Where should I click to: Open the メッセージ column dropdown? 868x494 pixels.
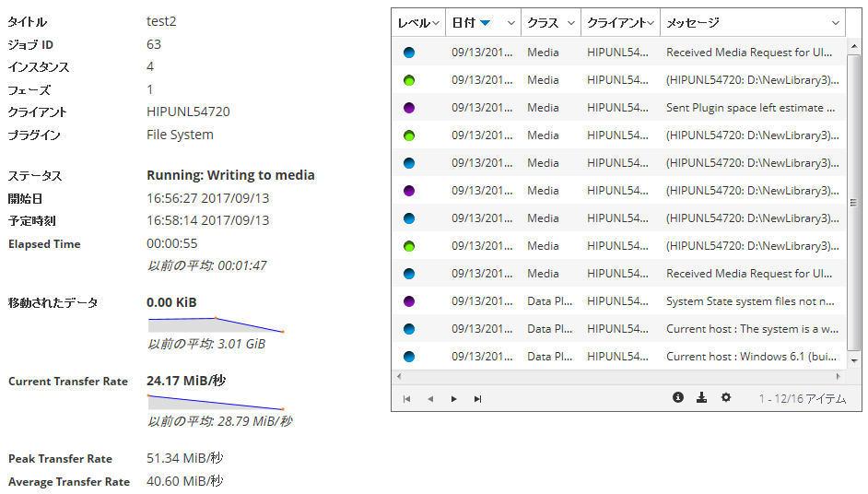(x=836, y=23)
